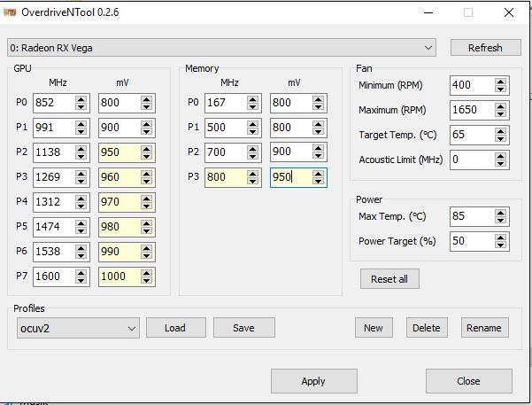Viewport: 532px width, 405px height.
Task: Click the New profile button
Action: click(x=374, y=328)
